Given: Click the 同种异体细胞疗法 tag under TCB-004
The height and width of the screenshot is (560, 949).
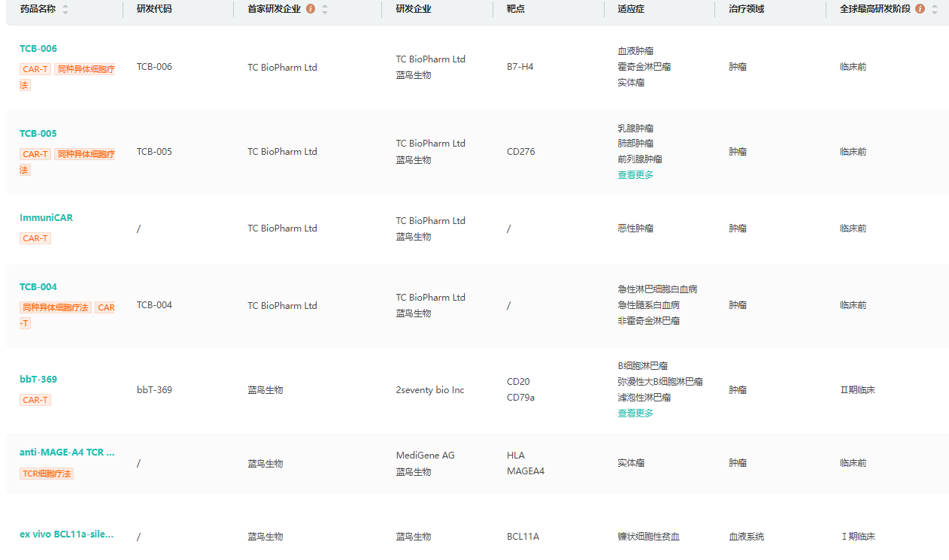Looking at the screenshot, I should 56,307.
